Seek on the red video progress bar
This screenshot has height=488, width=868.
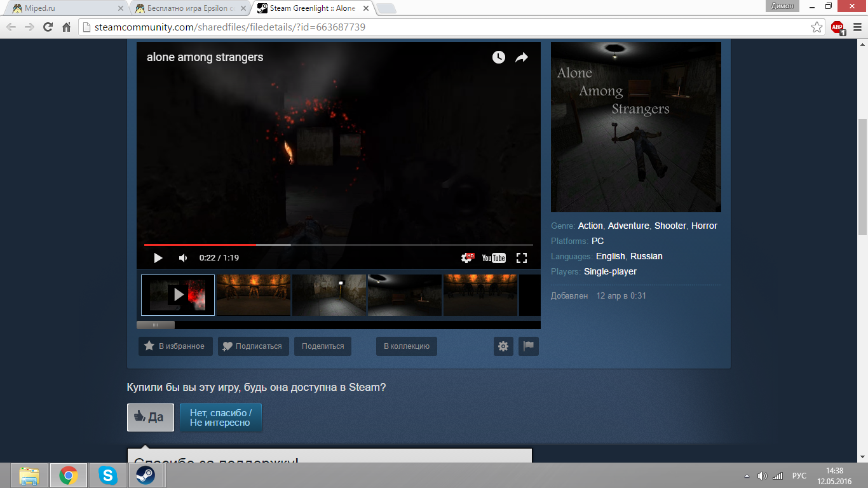pyautogui.click(x=339, y=245)
